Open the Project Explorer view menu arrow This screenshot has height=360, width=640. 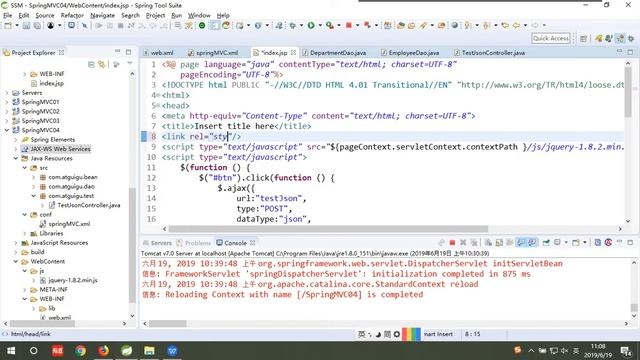pos(130,64)
